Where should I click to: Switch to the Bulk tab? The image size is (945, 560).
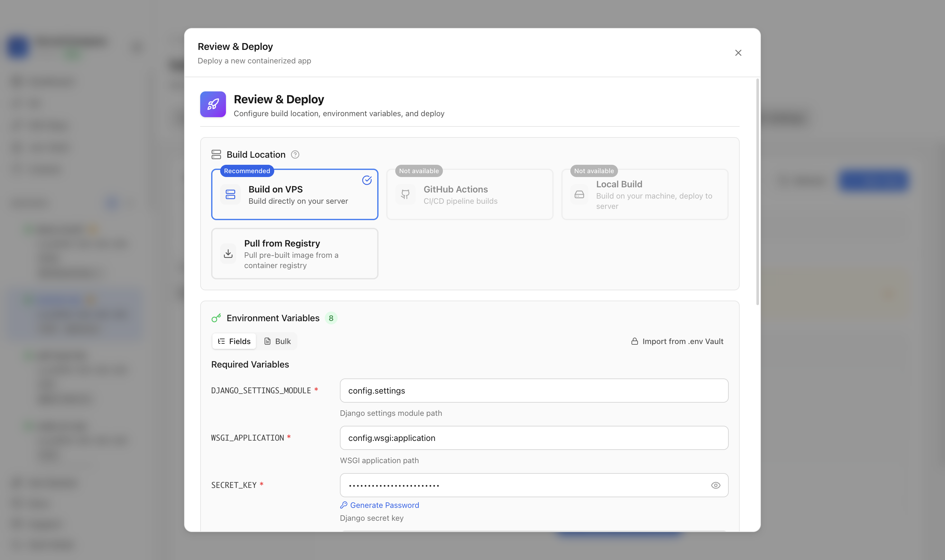(x=277, y=341)
